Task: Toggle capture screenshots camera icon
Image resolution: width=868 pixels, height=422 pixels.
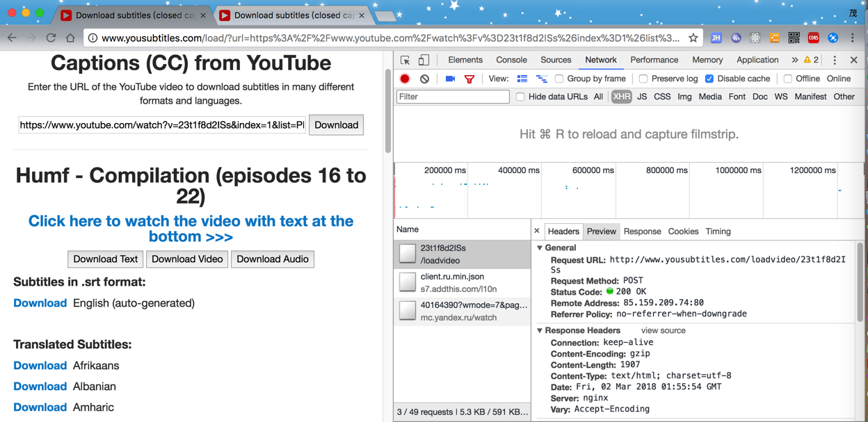Action: coord(450,79)
